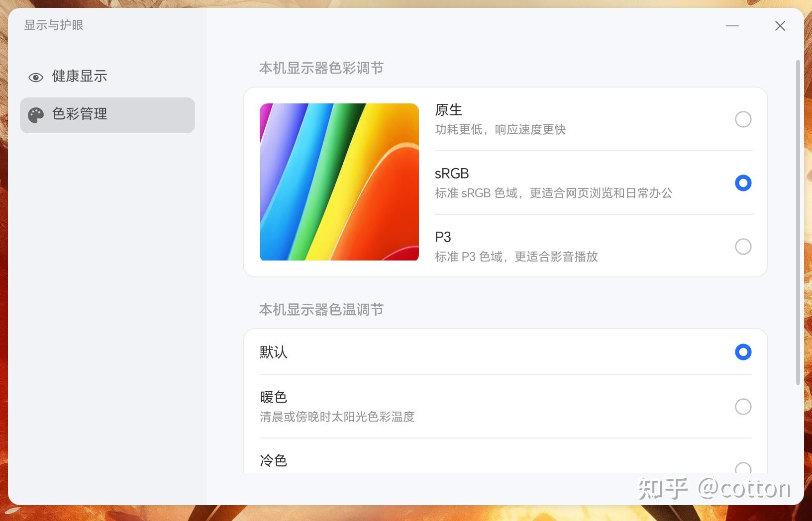
Task: Click the 冷色 option label text
Action: (273, 461)
